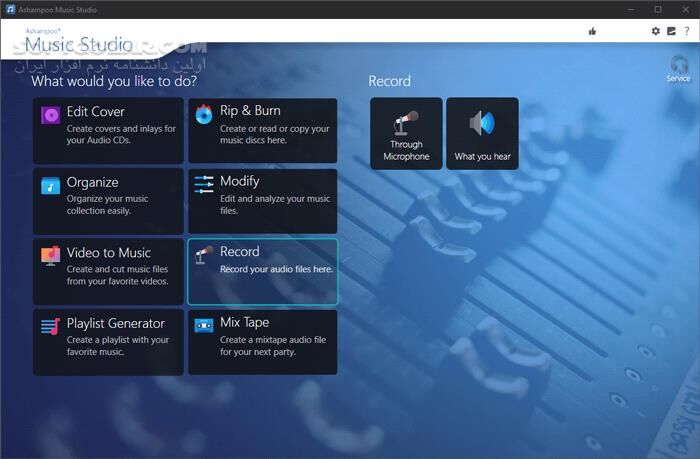Open help via the question mark
Screen dimensions: 700x459
tap(687, 31)
